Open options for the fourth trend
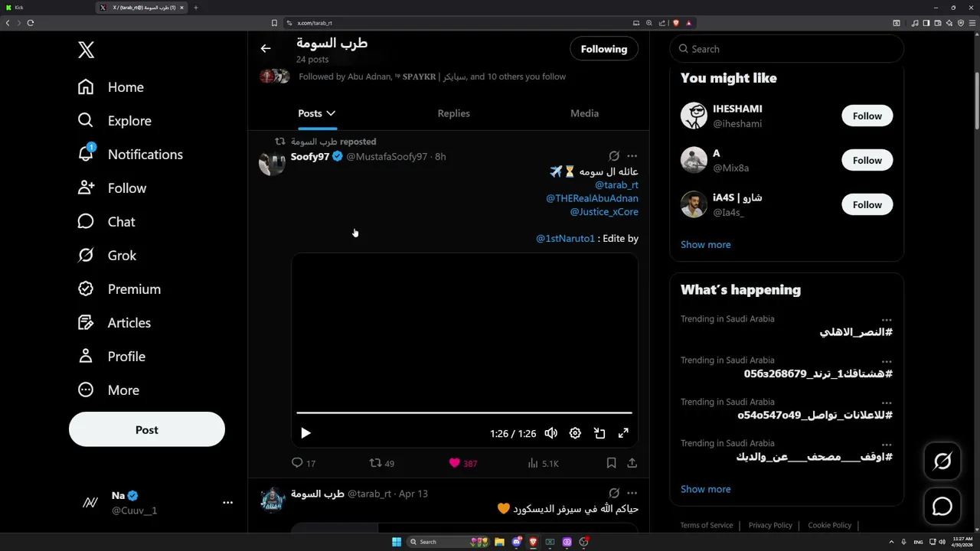 886,444
